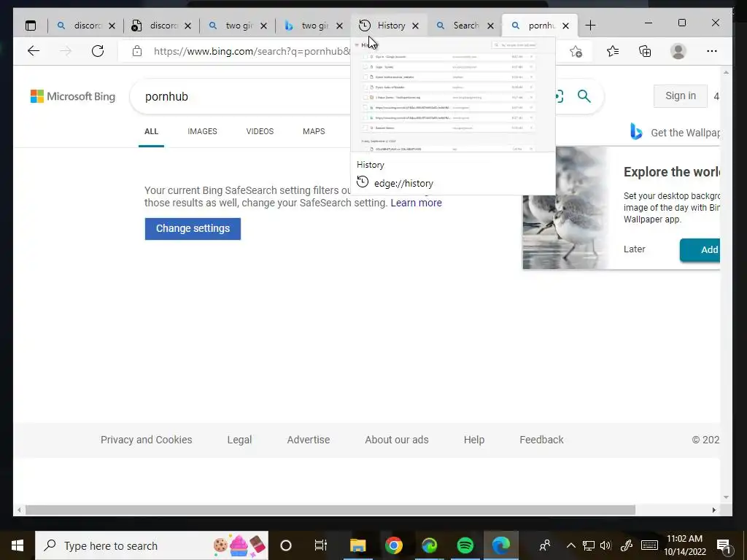
Task: Select the VIDEOS results tab
Action: click(260, 131)
